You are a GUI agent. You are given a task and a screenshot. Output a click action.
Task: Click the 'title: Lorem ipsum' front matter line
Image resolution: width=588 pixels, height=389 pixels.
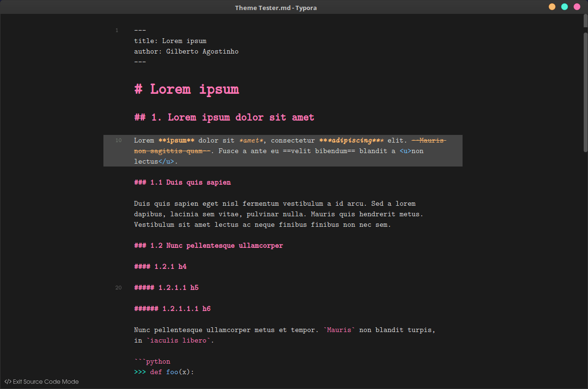170,41
